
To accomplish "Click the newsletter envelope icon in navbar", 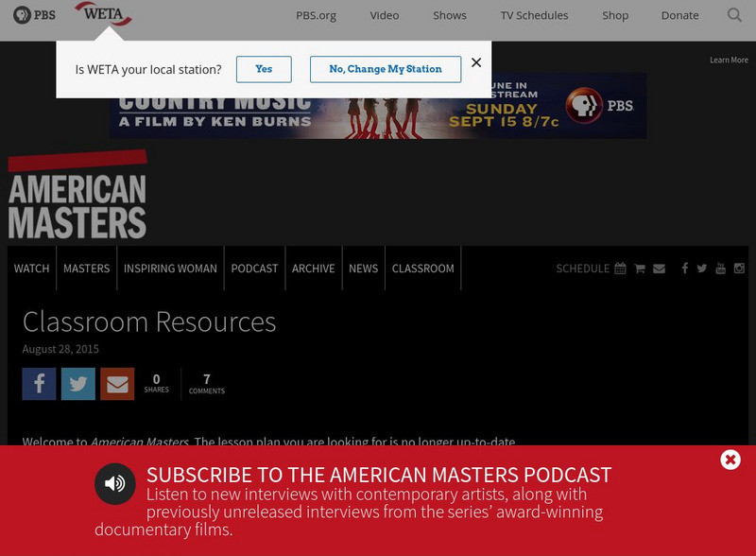I will [659, 269].
